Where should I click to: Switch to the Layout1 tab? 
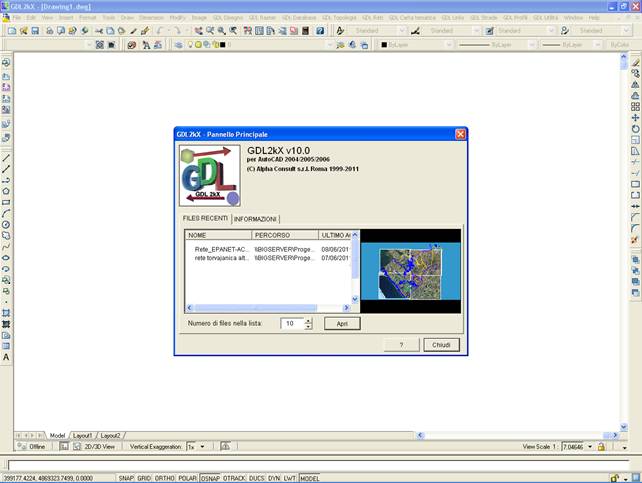pos(82,436)
